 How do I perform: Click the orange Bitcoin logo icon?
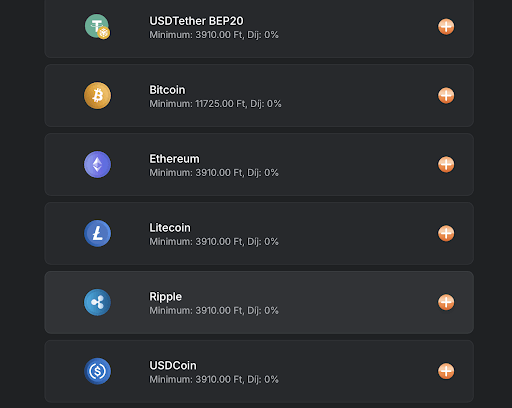coord(97,95)
